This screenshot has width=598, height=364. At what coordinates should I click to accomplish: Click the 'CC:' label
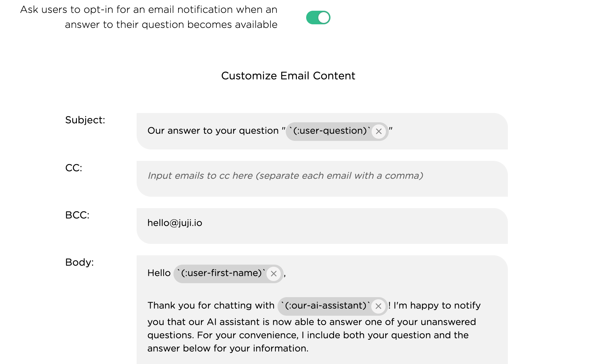[x=74, y=168]
